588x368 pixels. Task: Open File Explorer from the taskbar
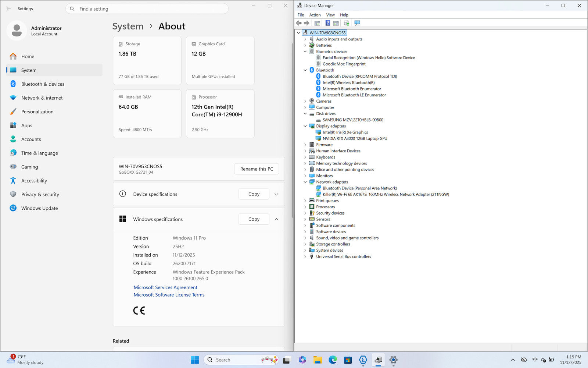pyautogui.click(x=318, y=360)
